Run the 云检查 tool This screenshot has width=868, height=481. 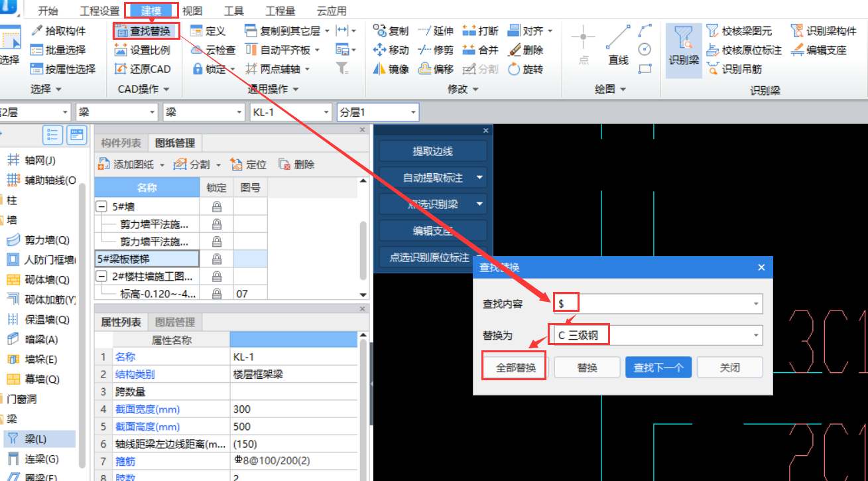[213, 50]
